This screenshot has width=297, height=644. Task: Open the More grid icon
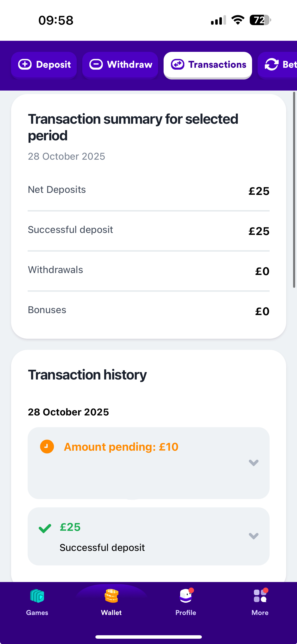tap(260, 596)
